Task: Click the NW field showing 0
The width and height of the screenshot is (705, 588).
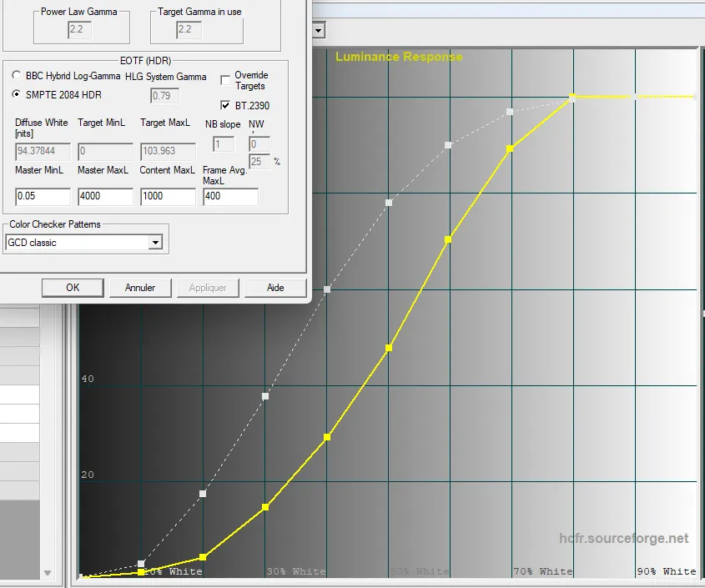Action: 259,144
